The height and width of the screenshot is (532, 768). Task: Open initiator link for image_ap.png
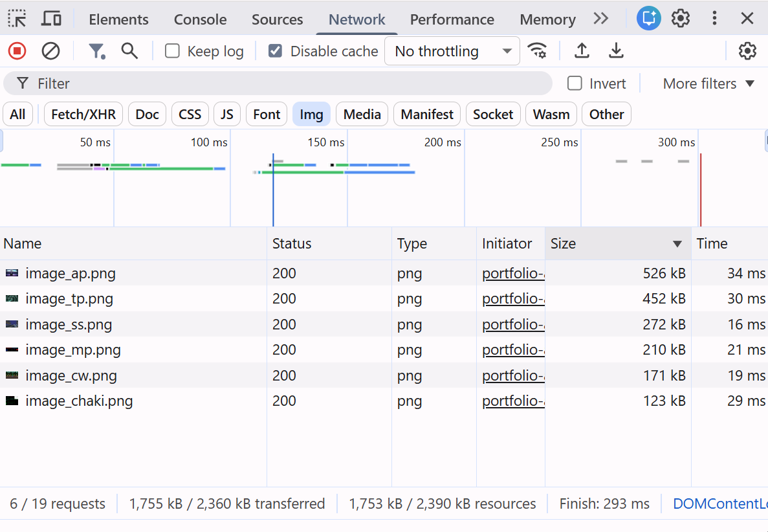click(513, 273)
